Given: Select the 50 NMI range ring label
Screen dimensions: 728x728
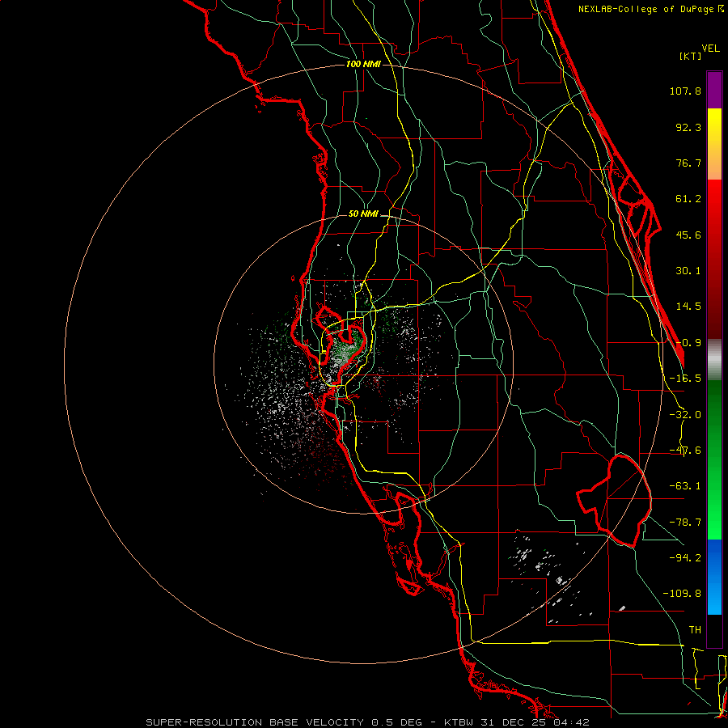Looking at the screenshot, I should pos(363,214).
